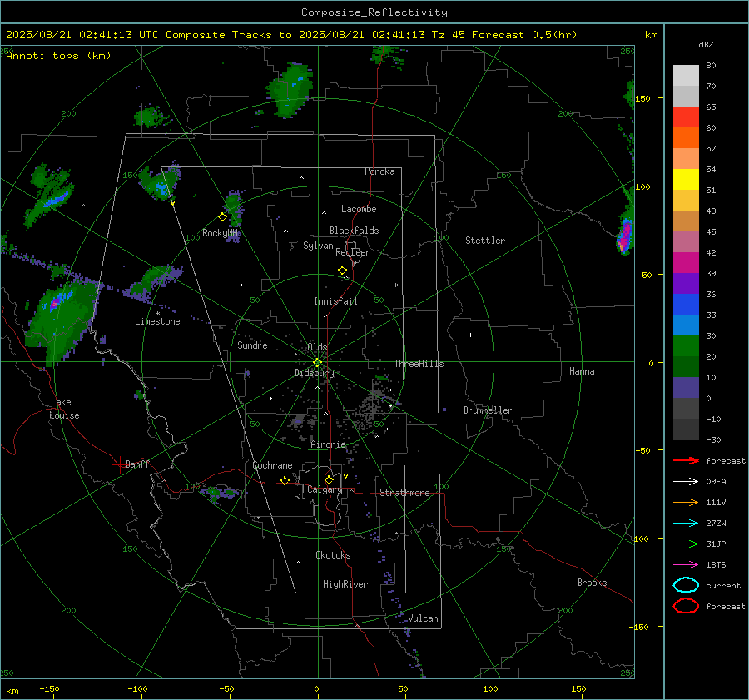Click the Blackfalds city label

pos(354,231)
